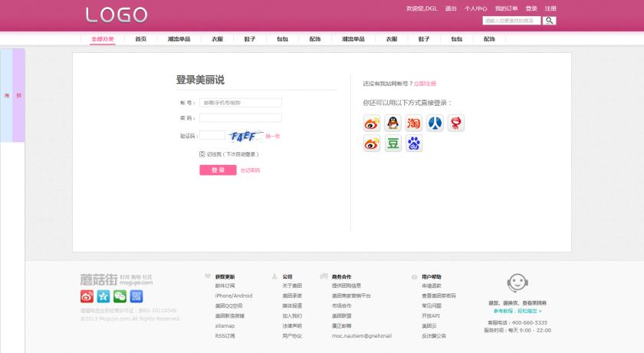Open footer link 反诈骗公告
644x353 pixels.
[434, 336]
